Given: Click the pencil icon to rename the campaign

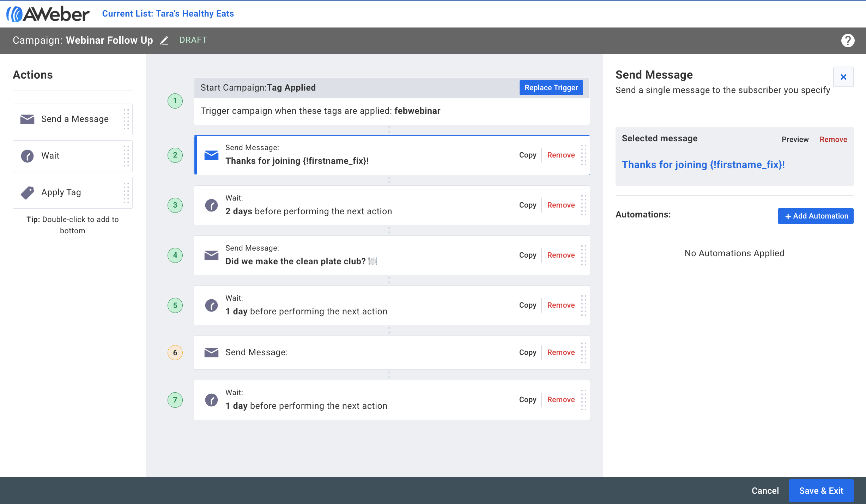Looking at the screenshot, I should click(x=164, y=41).
